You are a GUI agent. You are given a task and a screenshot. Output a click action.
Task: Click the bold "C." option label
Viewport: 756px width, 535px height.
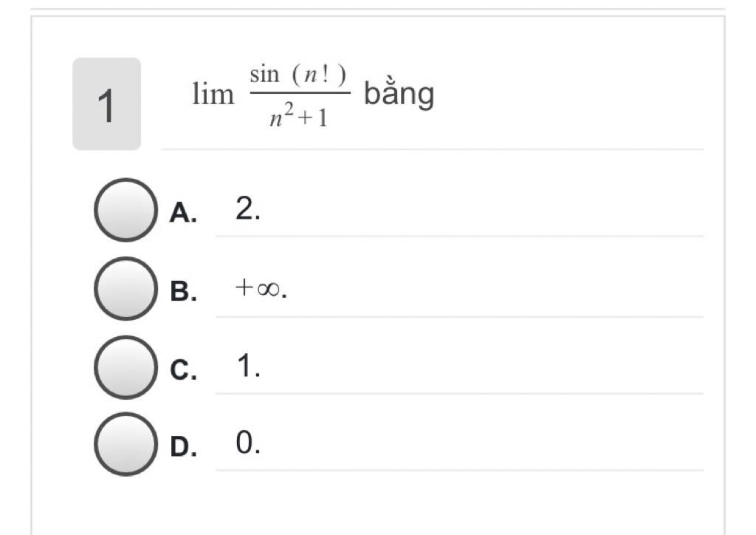pos(183,370)
